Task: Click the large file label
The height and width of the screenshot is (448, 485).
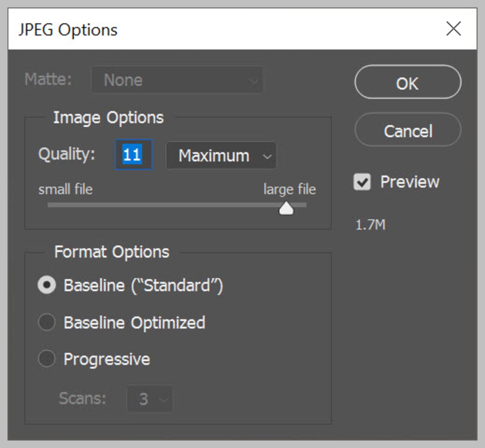Action: pyautogui.click(x=289, y=189)
